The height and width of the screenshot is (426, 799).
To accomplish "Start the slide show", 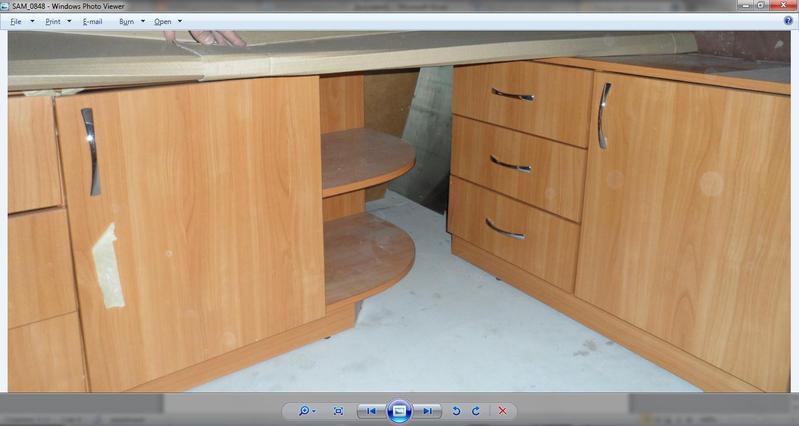I will click(x=399, y=411).
